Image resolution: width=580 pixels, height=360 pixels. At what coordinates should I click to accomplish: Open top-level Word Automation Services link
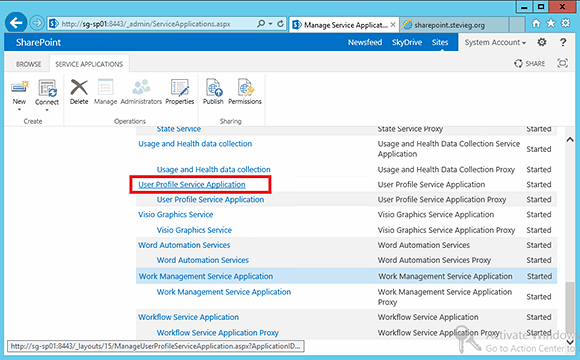point(184,245)
